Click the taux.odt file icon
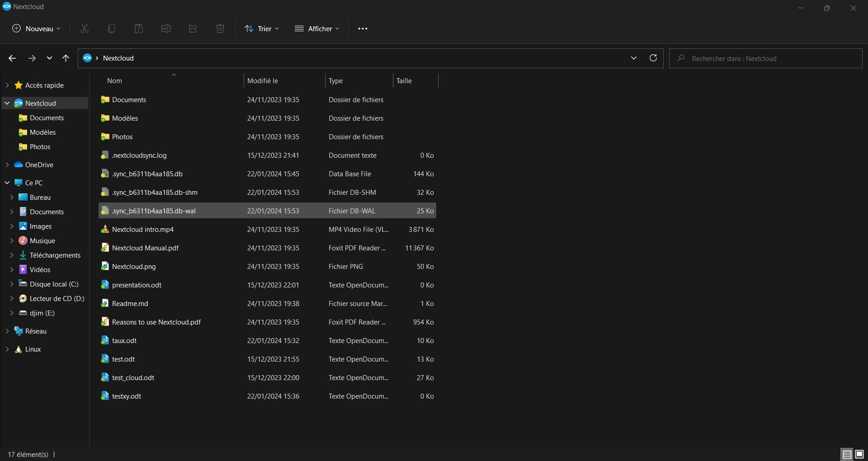Viewport: 868px width, 461px height. [x=105, y=340]
